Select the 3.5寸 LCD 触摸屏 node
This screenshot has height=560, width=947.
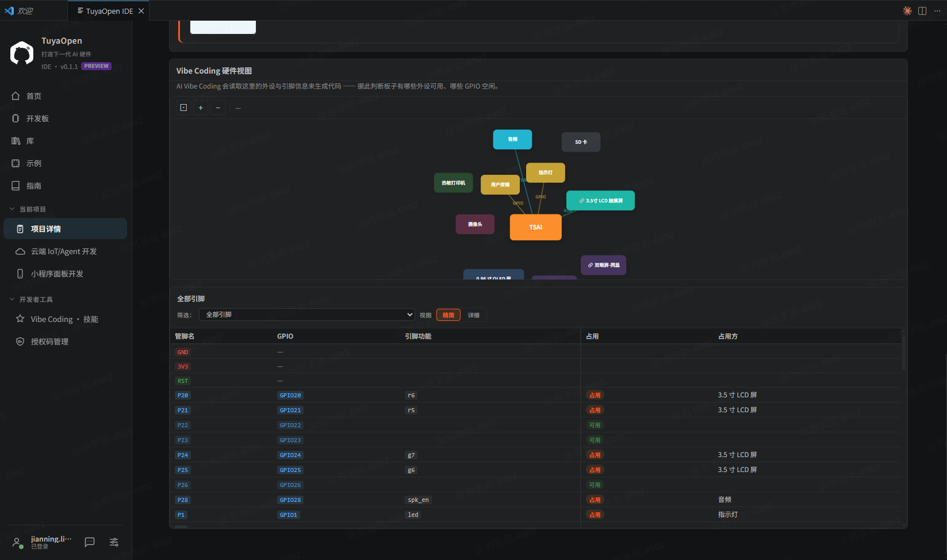(x=600, y=201)
